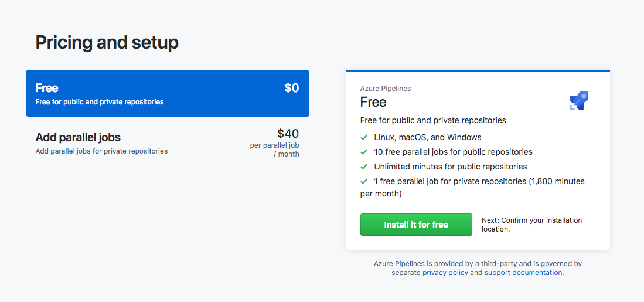Viewport: 644px width, 302px height.
Task: Click the 10 free parallel jobs feature text
Action: [453, 152]
